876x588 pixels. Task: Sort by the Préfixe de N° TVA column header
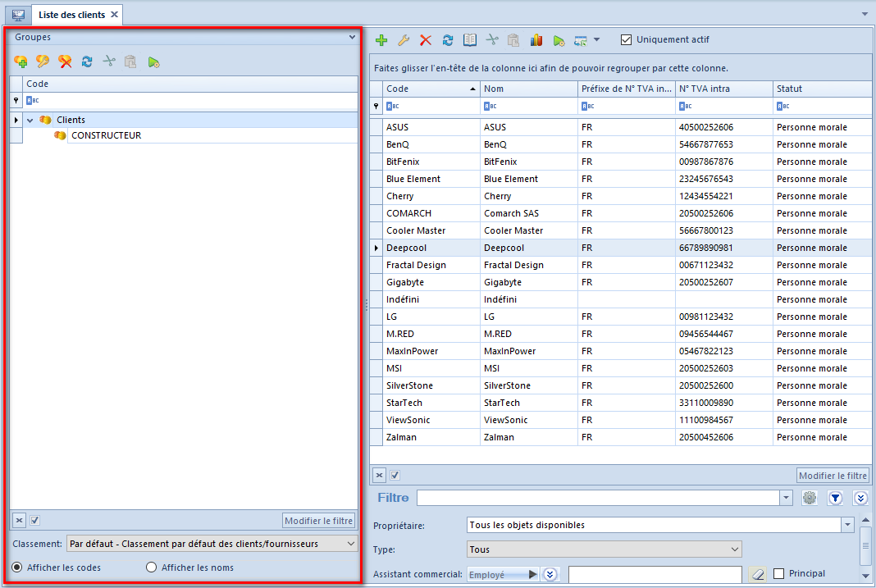[x=627, y=89]
